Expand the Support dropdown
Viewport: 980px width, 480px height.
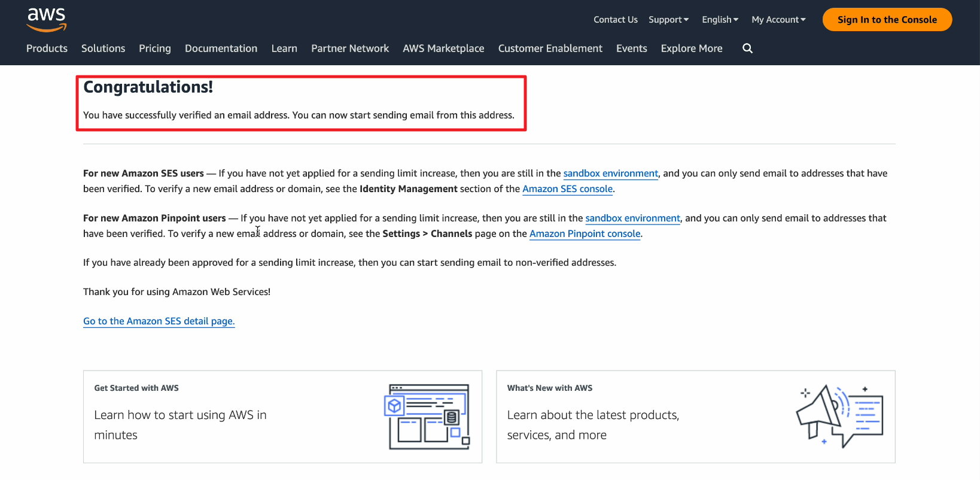coord(668,20)
